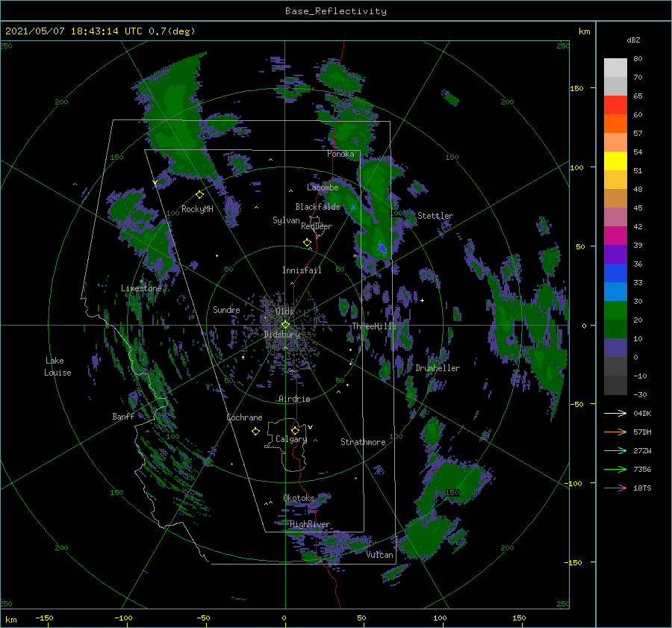Screen dimensions: 672x628
Task: Click the orange 57DM arrow in the legend
Action: (615, 432)
